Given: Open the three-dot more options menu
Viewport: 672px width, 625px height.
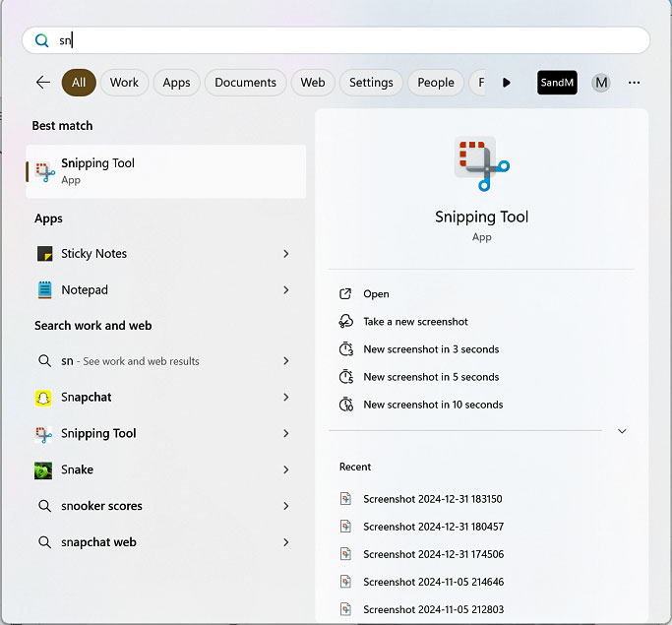Looking at the screenshot, I should 634,83.
